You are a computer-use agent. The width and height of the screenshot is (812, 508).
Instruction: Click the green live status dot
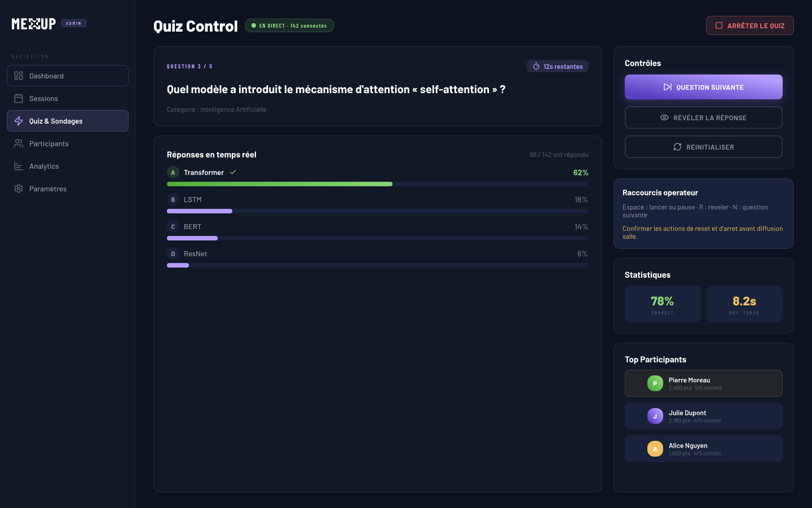(x=254, y=25)
